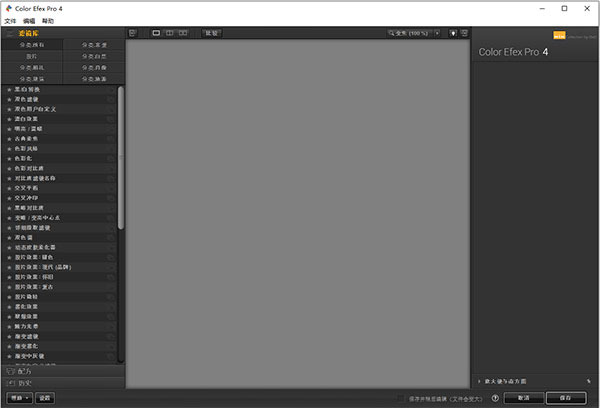Click the filter list vertical scrollbar

coord(121,158)
